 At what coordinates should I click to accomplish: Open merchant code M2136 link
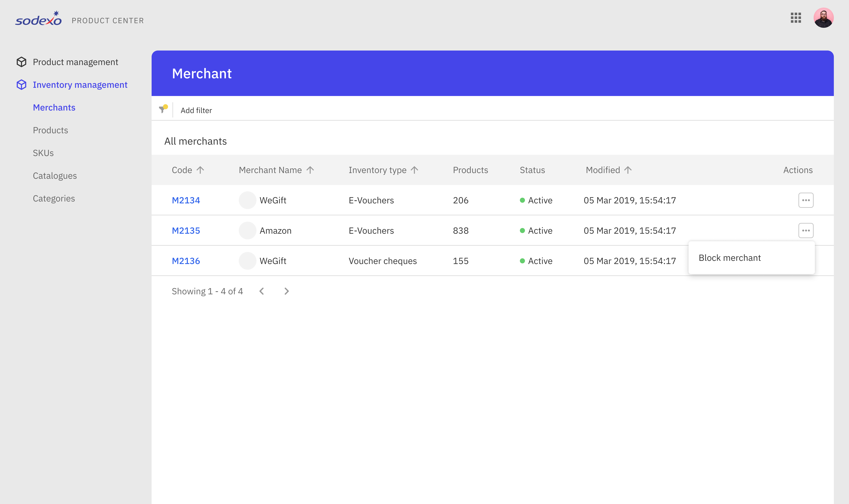[x=186, y=261]
